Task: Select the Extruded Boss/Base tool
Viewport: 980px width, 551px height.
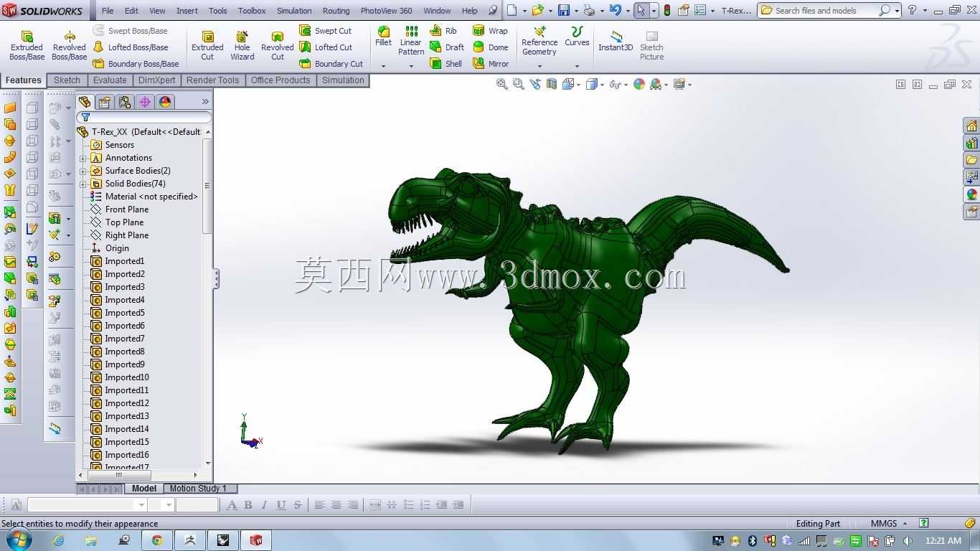Action: pyautogui.click(x=27, y=45)
